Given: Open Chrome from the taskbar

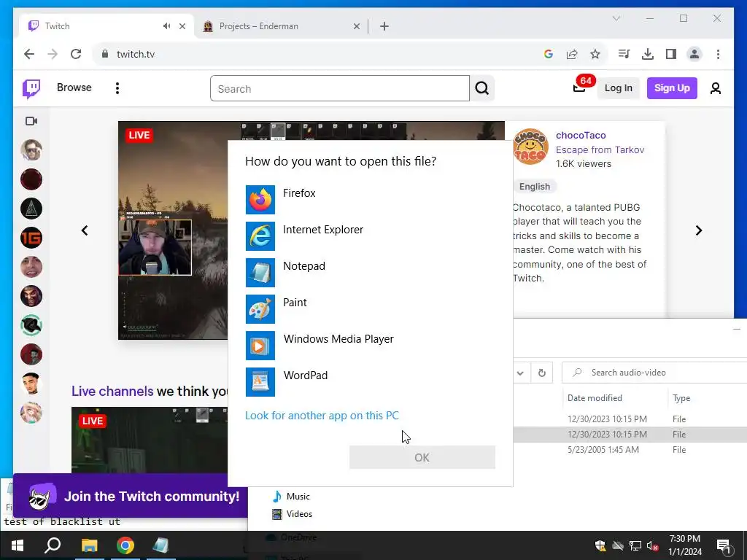Looking at the screenshot, I should (125, 545).
